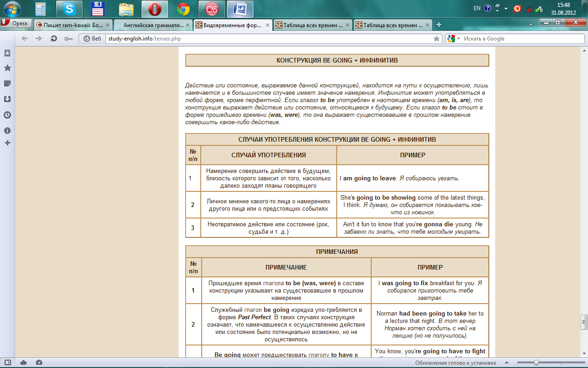The width and height of the screenshot is (588, 368).
Task: Go forward to the next page
Action: (39, 39)
